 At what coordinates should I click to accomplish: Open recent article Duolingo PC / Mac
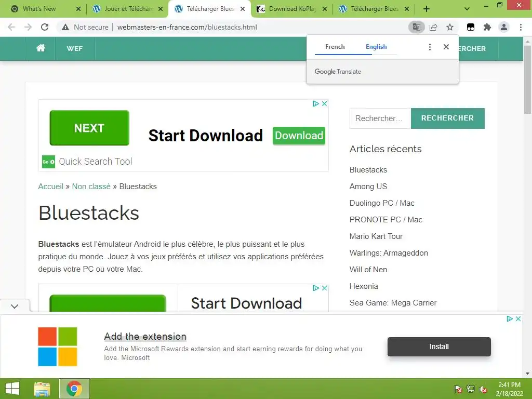tap(382, 203)
